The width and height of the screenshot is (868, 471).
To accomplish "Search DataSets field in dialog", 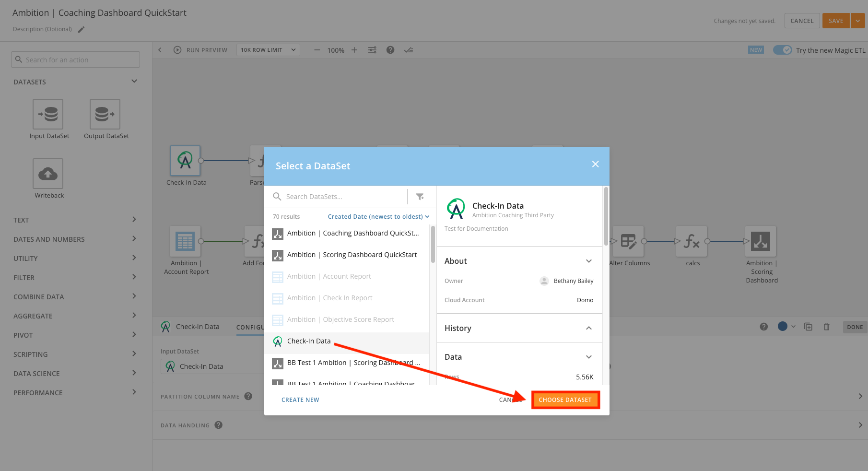I will pyautogui.click(x=340, y=197).
